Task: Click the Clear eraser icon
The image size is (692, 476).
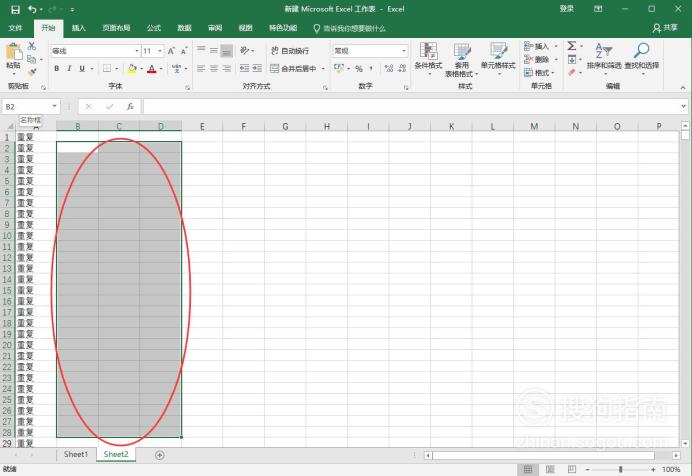Action: (x=572, y=72)
